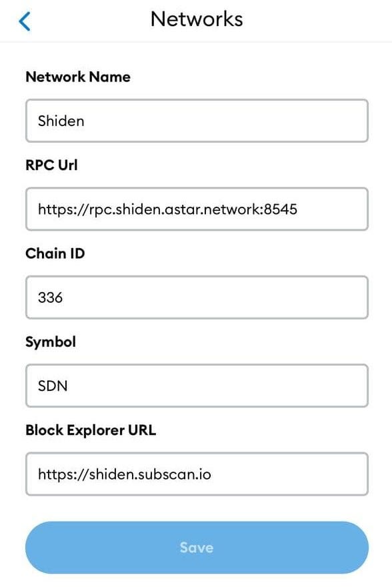Viewport: 392px width, 587px height.
Task: Place cursor on the SDN value
Action: click(x=53, y=386)
